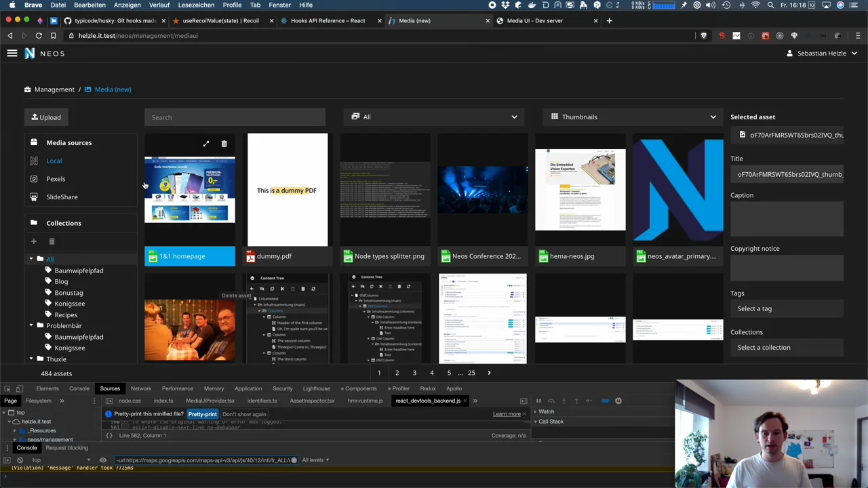Click 'Don't show again' in DevTools
This screenshot has width=868, height=488.
(x=244, y=414)
